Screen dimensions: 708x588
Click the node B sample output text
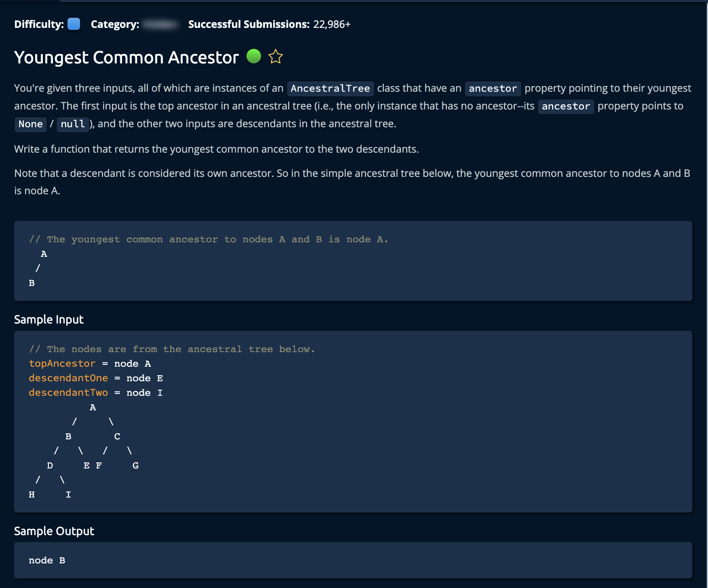coord(47,561)
